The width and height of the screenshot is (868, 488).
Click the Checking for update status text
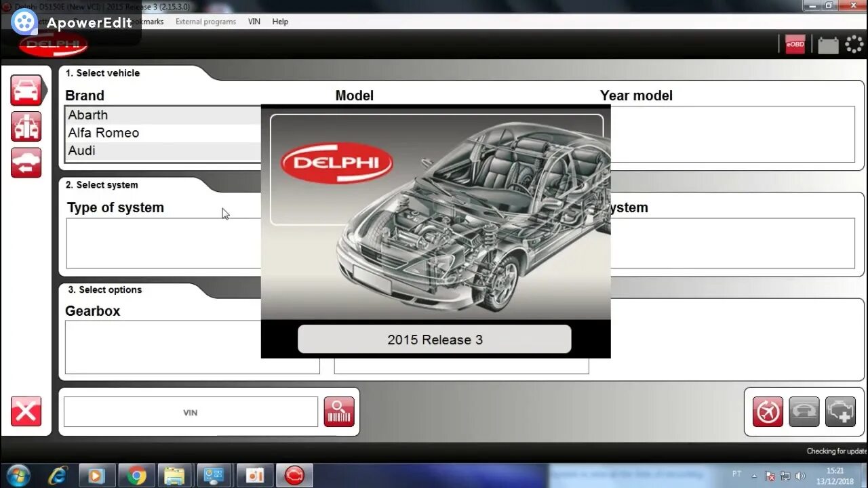[837, 451]
